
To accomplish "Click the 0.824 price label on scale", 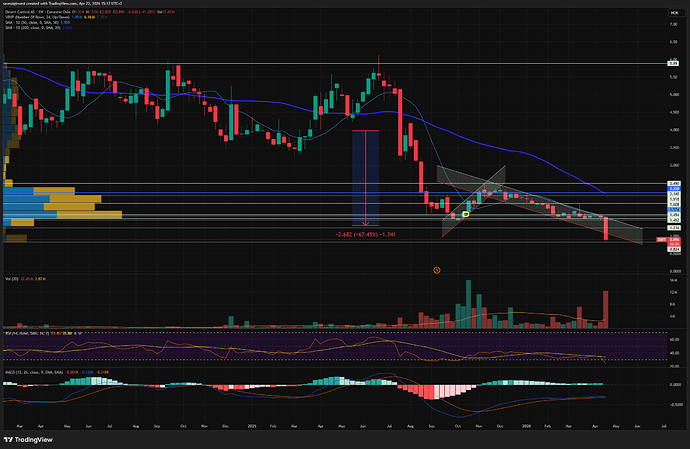I will tap(674, 249).
